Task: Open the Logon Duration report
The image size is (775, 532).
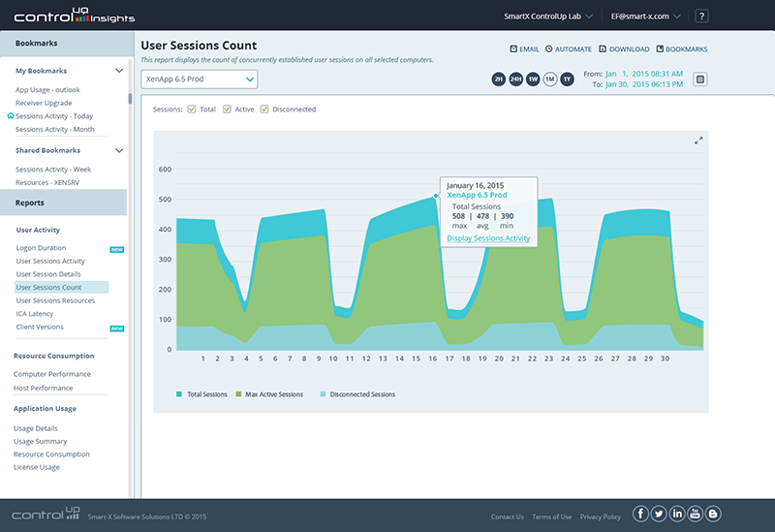Action: coord(41,248)
